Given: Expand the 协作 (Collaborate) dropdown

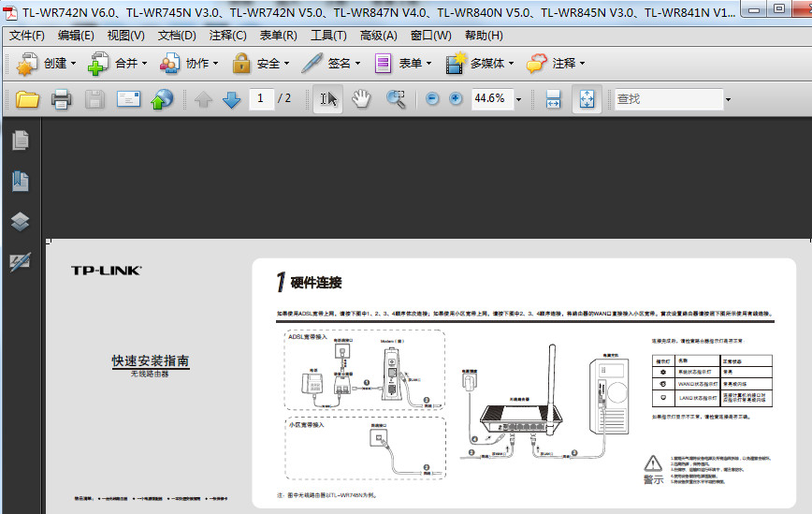Looking at the screenshot, I should tap(215, 64).
